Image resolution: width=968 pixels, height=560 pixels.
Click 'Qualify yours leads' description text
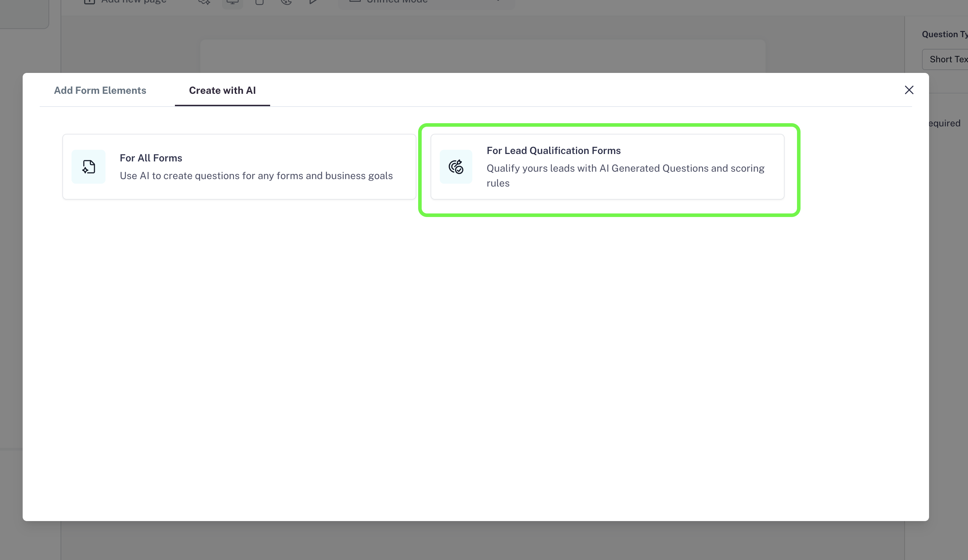coord(625,168)
